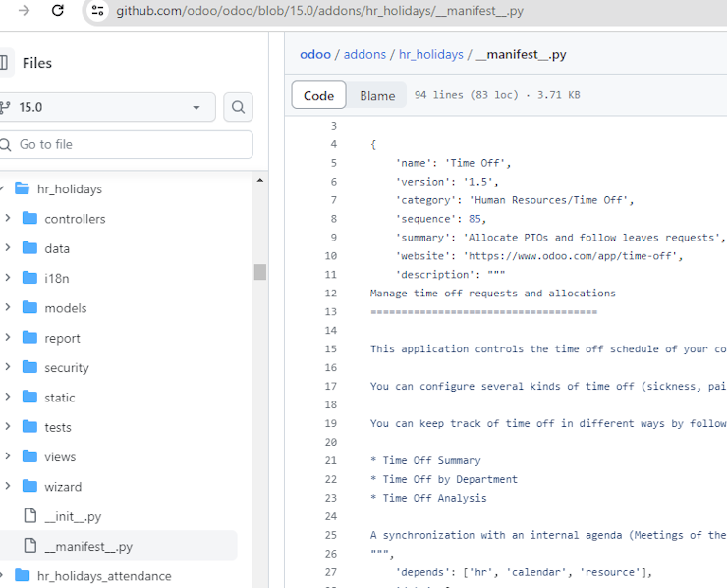
Task: Open the __init__.py file
Action: (x=73, y=516)
